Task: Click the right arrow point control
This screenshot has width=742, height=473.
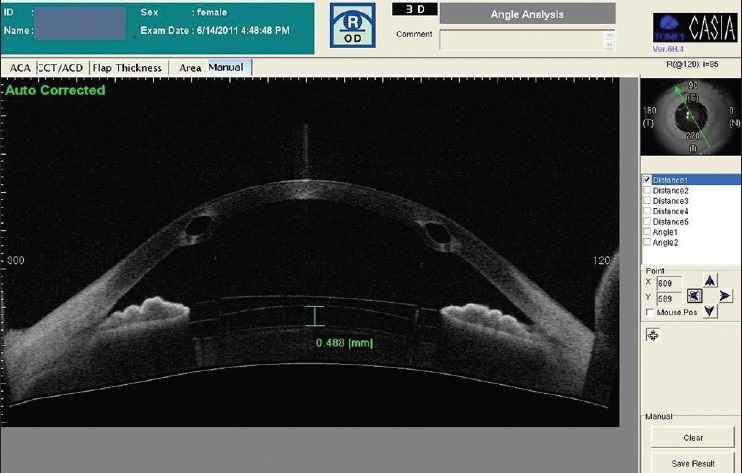Action: pos(726,296)
